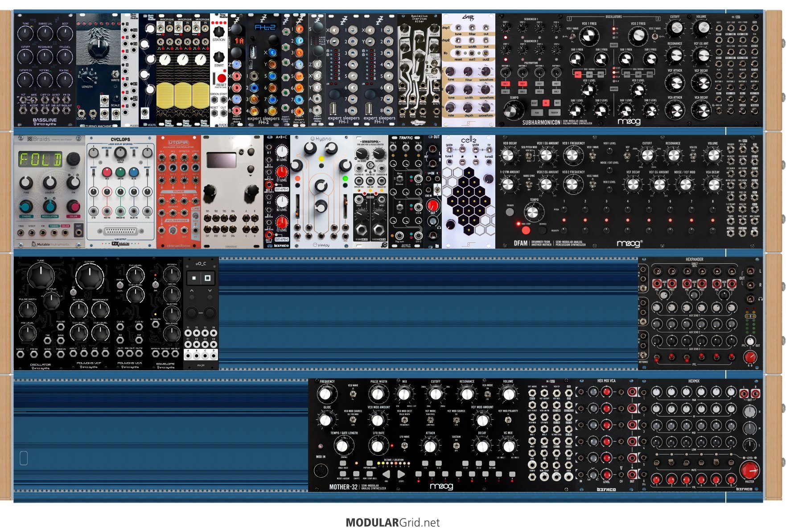This screenshot has width=786, height=532.
Task: Toggle the DFAM VCA EG fast/slow switch
Action: click(693, 156)
